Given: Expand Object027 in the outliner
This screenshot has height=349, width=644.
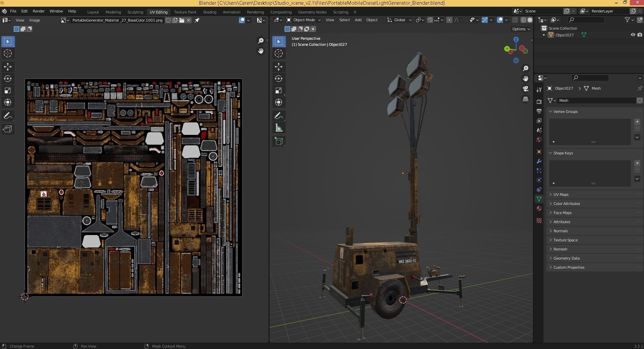Looking at the screenshot, I should coord(544,35).
